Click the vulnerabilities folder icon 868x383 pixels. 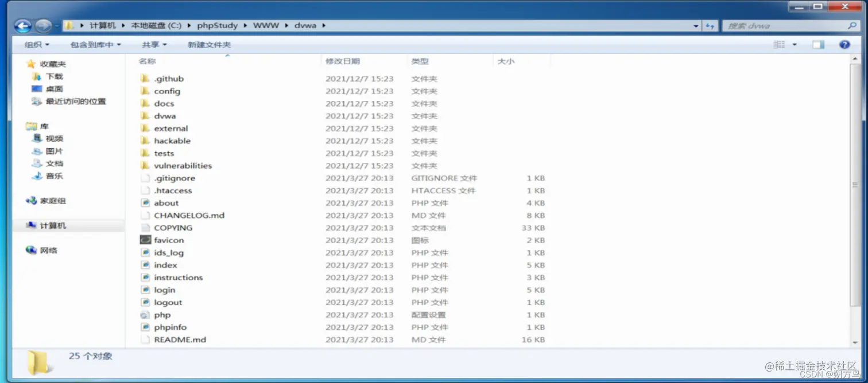pyautogui.click(x=145, y=166)
